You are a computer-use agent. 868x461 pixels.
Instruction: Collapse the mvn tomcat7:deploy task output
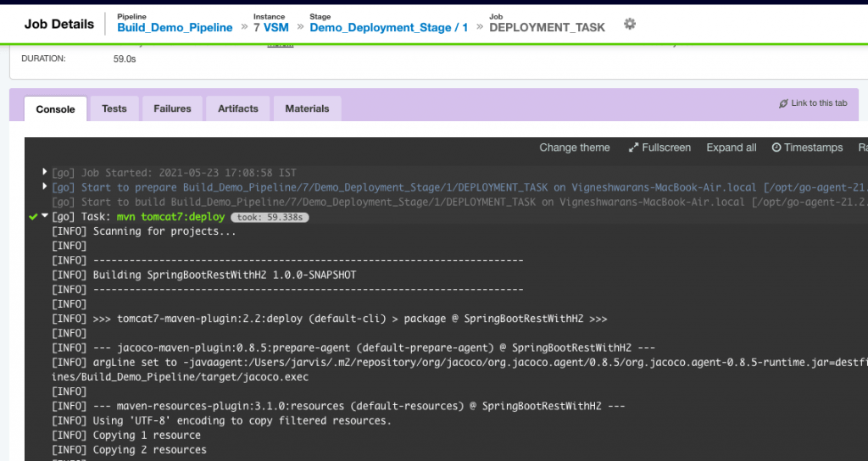[45, 217]
